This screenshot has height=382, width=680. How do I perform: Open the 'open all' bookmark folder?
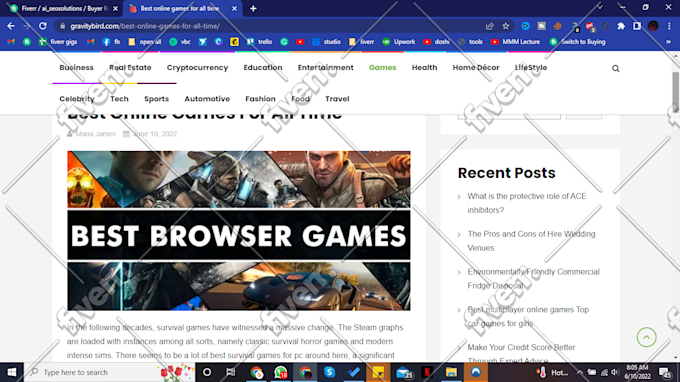tap(144, 42)
